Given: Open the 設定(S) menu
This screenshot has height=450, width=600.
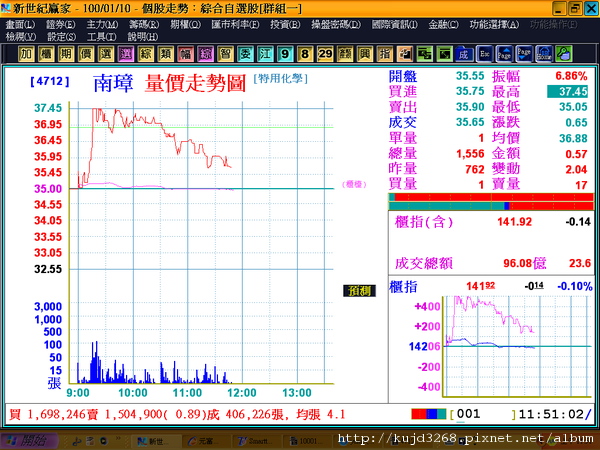Looking at the screenshot, I should (61, 37).
